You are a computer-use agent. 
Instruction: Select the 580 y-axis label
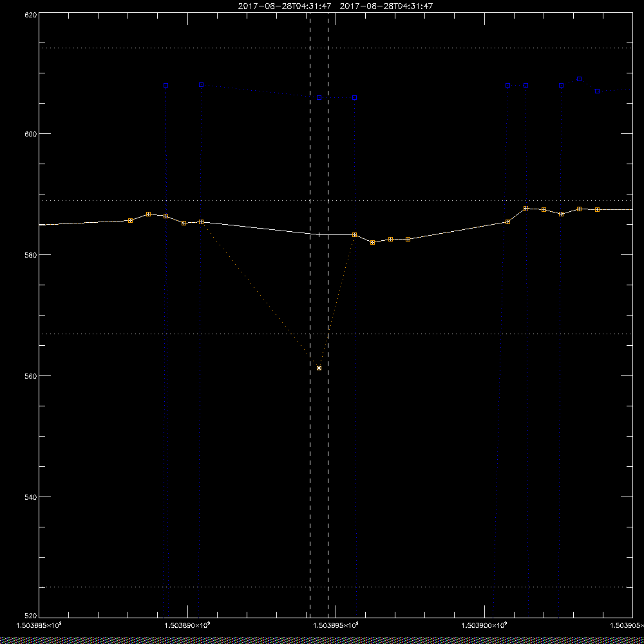click(x=31, y=255)
